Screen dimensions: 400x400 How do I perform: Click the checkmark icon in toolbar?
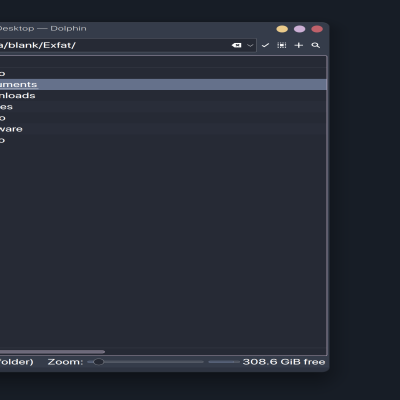(x=265, y=45)
